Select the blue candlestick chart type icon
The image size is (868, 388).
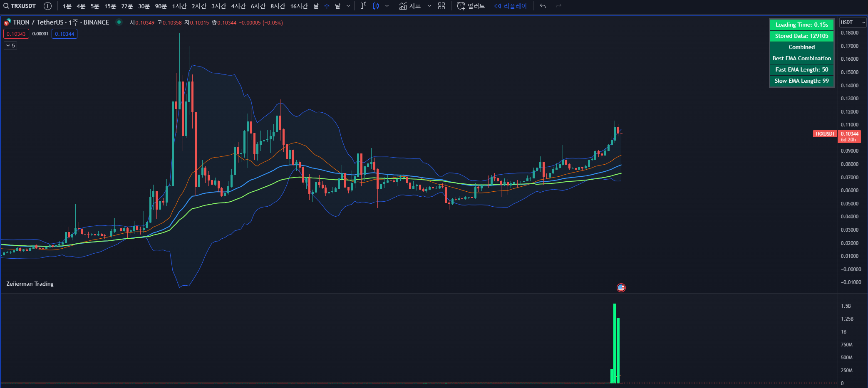(x=376, y=6)
